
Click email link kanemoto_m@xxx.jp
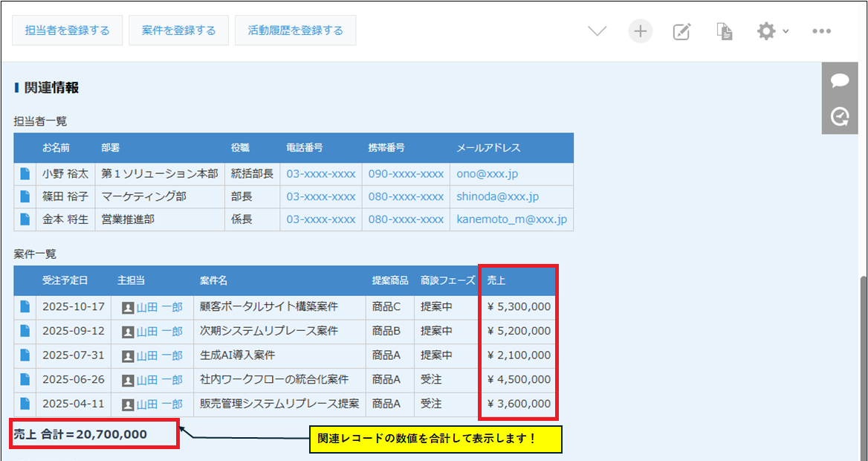click(x=511, y=219)
